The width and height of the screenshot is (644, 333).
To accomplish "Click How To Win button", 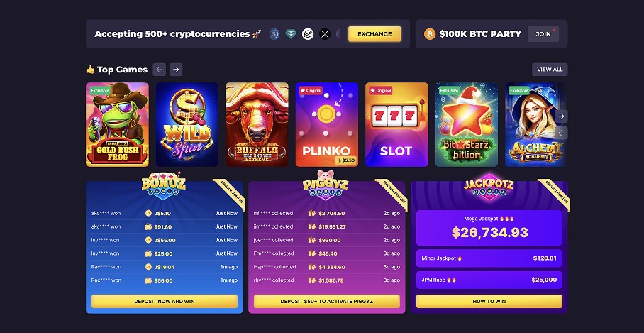I will 489,301.
